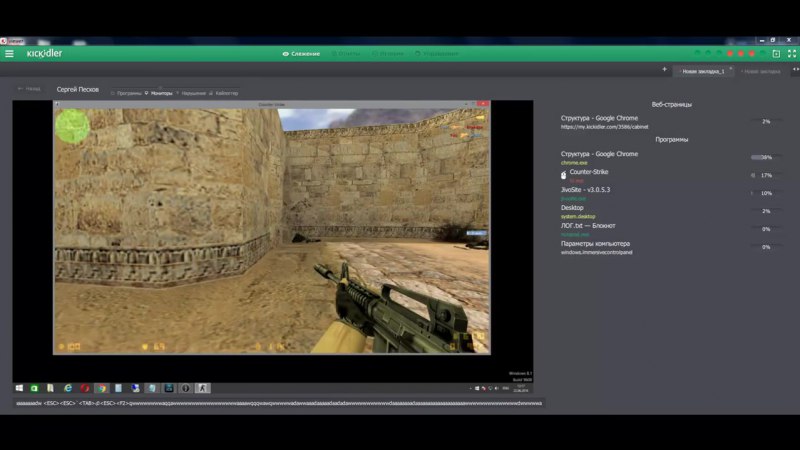Click the bookmark tabs scroll arrows

click(x=795, y=69)
